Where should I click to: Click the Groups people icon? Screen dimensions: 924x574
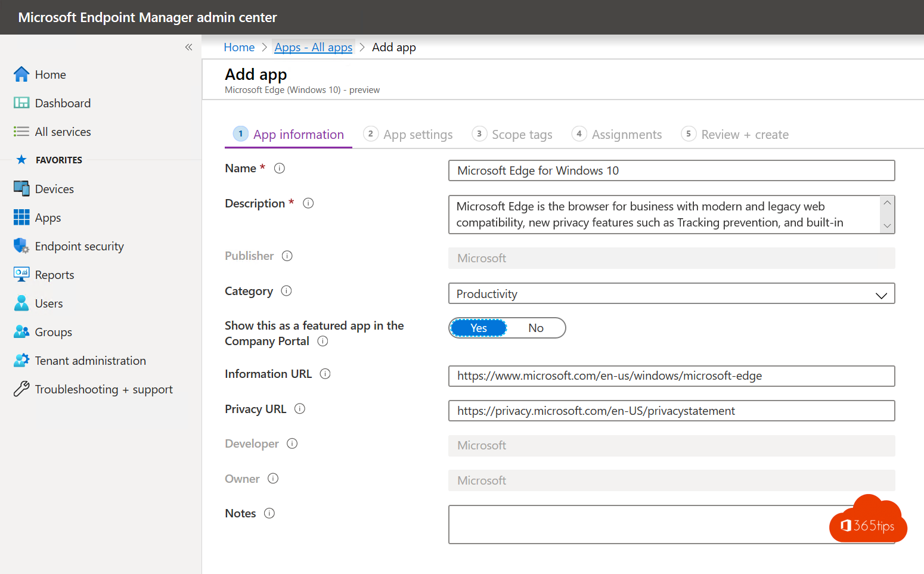coord(21,331)
